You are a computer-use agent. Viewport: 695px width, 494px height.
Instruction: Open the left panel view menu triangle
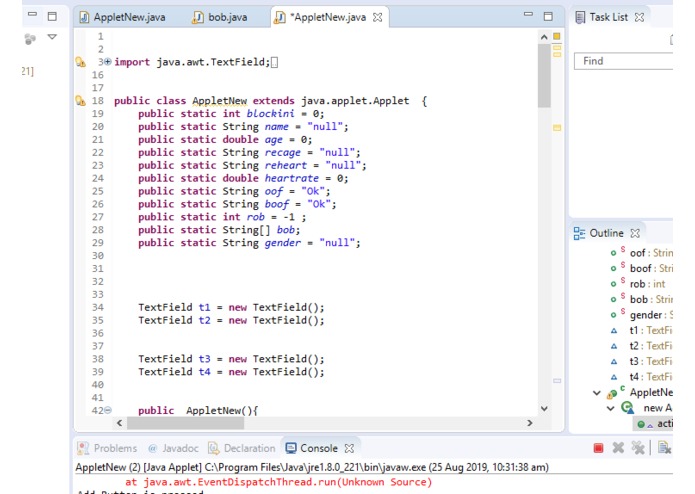click(52, 37)
